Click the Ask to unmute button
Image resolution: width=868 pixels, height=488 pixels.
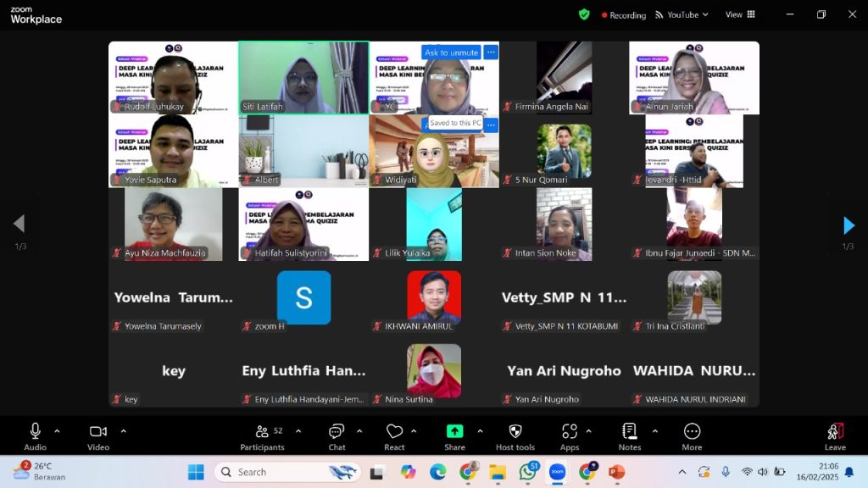(451, 53)
